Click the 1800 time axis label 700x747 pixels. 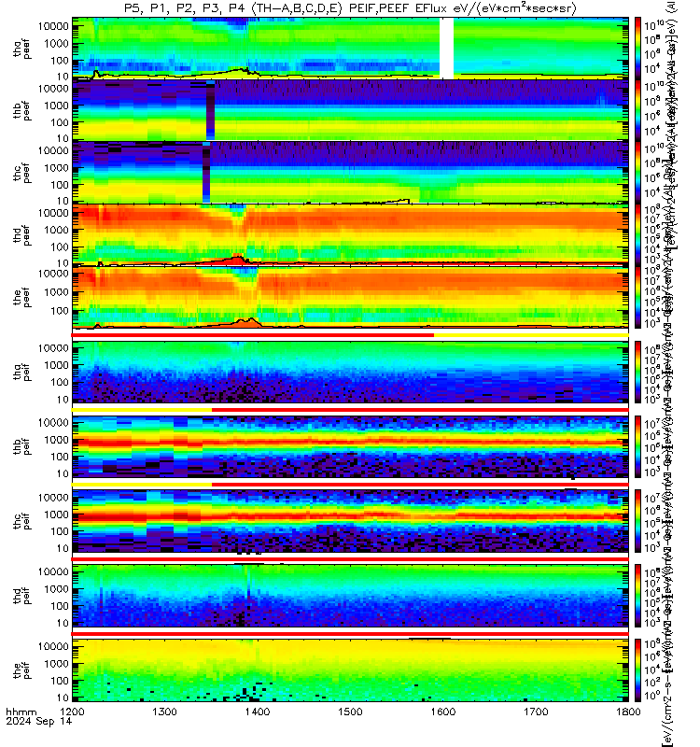(628, 712)
